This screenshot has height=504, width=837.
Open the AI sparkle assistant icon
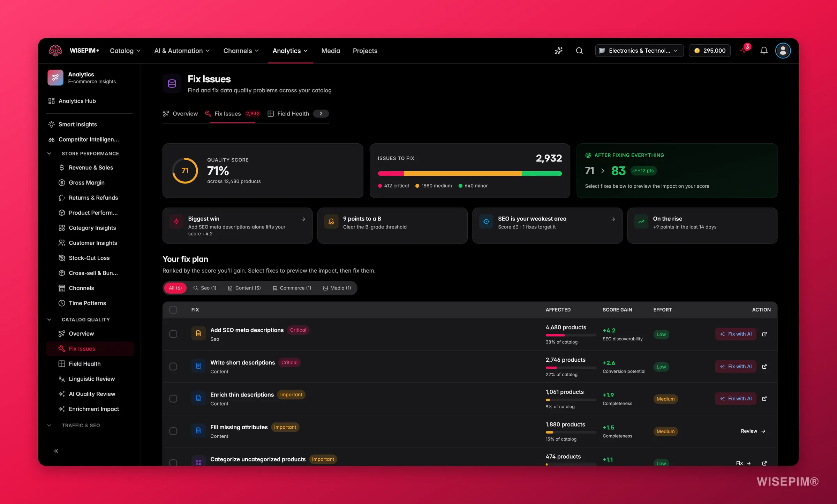point(559,51)
